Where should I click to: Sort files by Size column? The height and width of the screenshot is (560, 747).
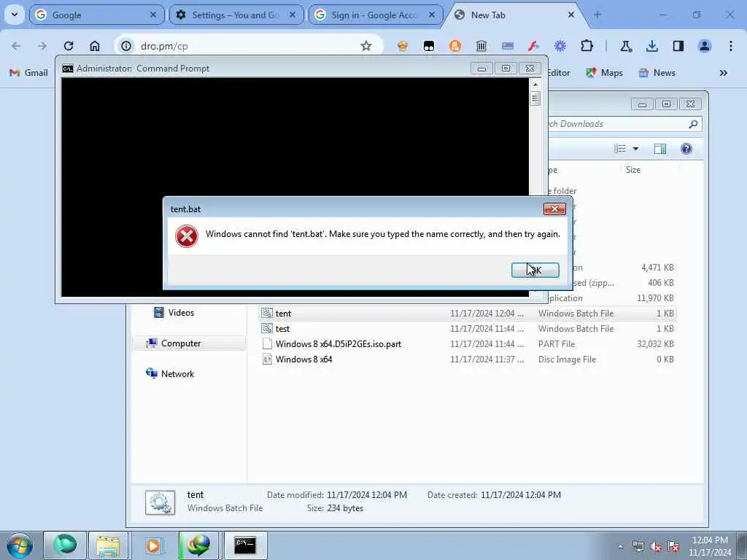(x=633, y=170)
